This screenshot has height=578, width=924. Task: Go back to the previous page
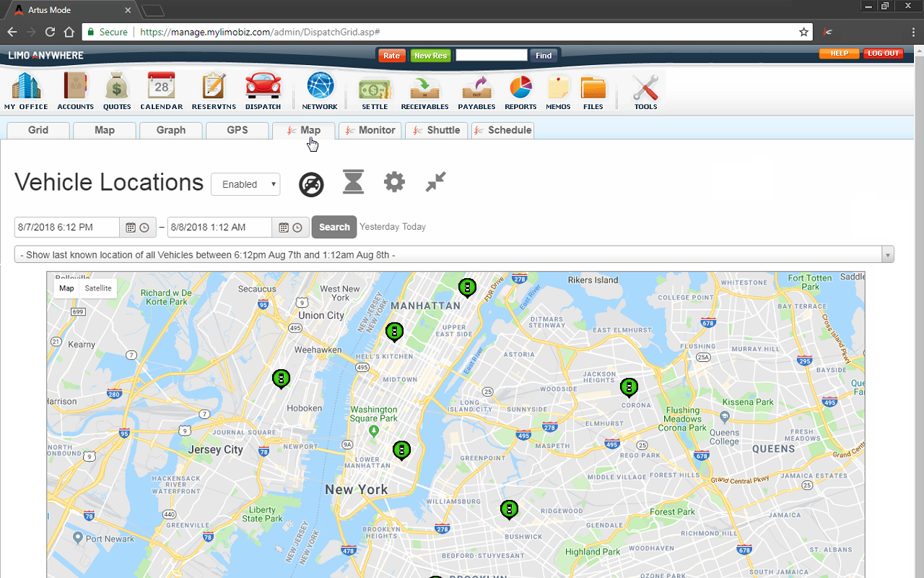(x=12, y=32)
